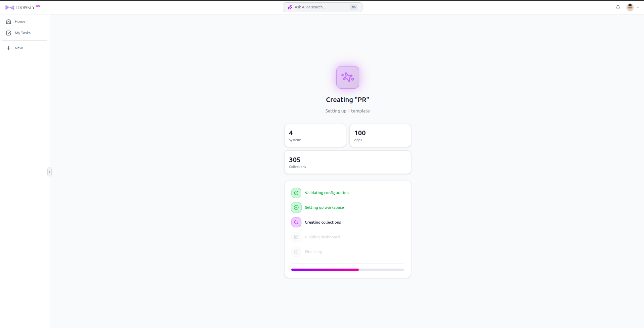Viewport: 644px width, 328px height.
Task: Select the Home icon in the sidebar
Action: [x=8, y=21]
